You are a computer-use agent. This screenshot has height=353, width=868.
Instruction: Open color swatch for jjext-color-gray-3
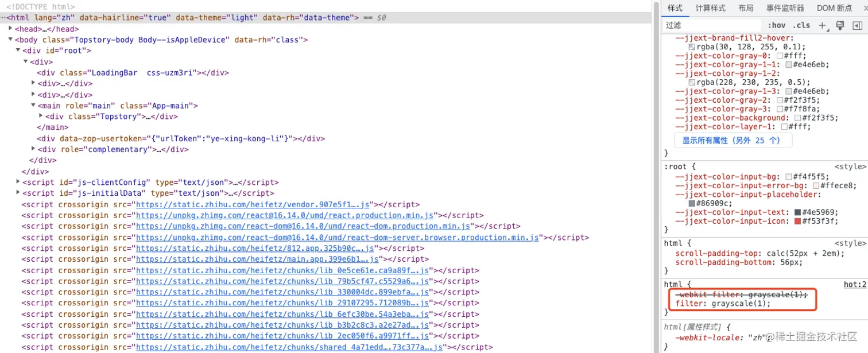780,109
